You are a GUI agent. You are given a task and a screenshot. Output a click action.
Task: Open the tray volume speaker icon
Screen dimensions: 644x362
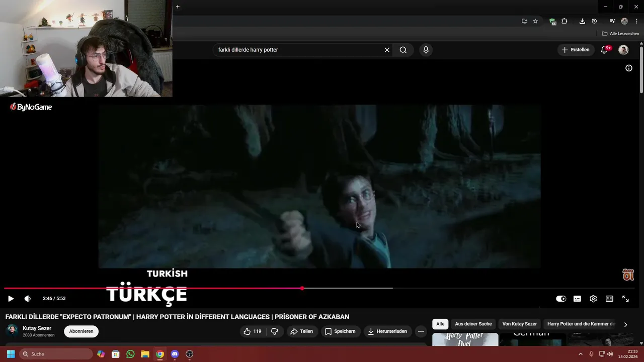610,354
